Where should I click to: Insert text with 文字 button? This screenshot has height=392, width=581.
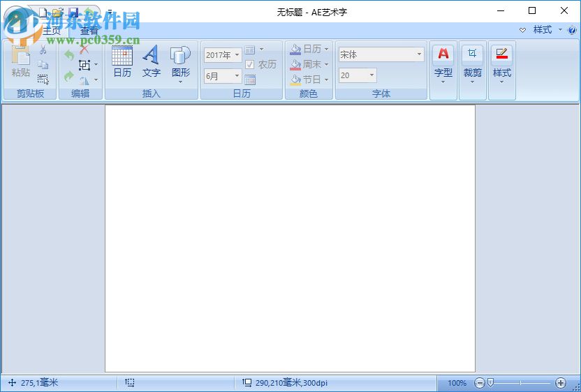pyautogui.click(x=151, y=62)
